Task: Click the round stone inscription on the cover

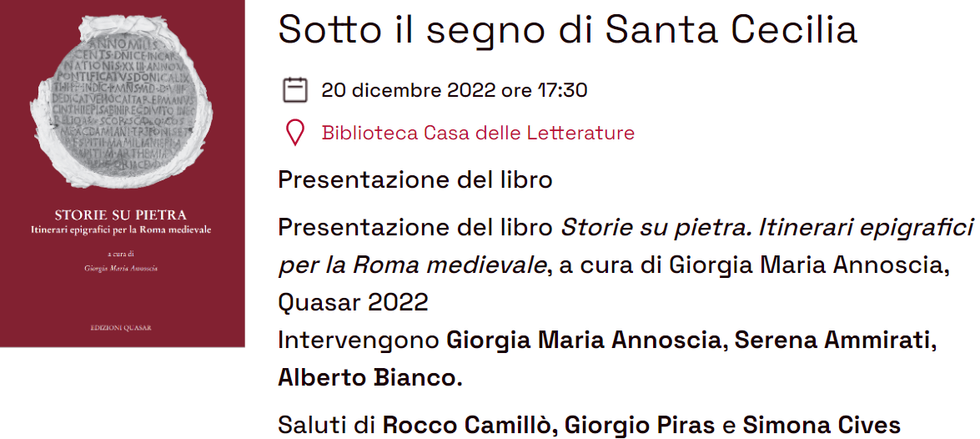Action: point(122,101)
